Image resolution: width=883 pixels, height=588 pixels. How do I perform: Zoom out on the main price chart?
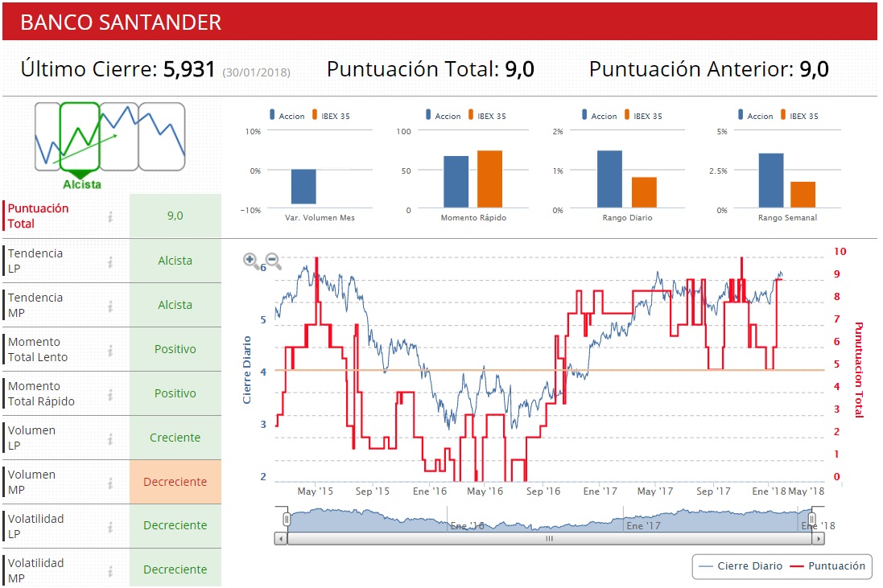(273, 261)
